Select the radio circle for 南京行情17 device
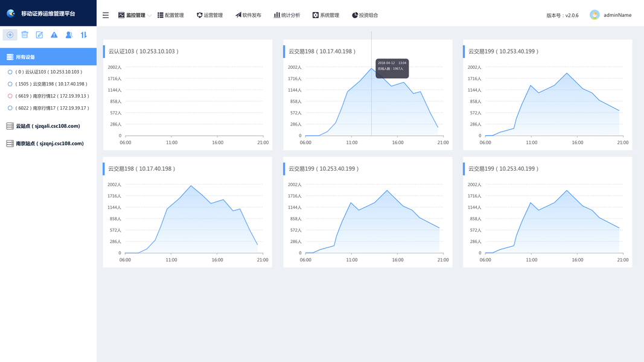Viewport: 644px width, 362px height. (10, 108)
